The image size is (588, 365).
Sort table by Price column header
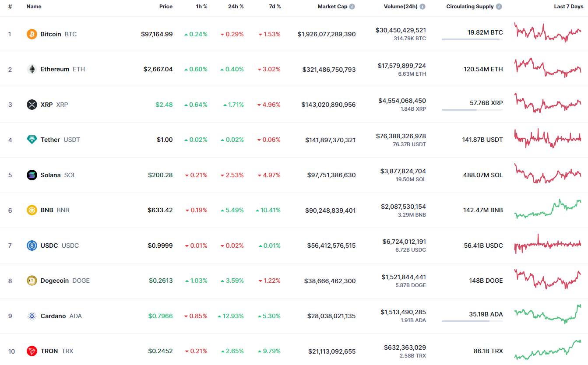tap(165, 7)
